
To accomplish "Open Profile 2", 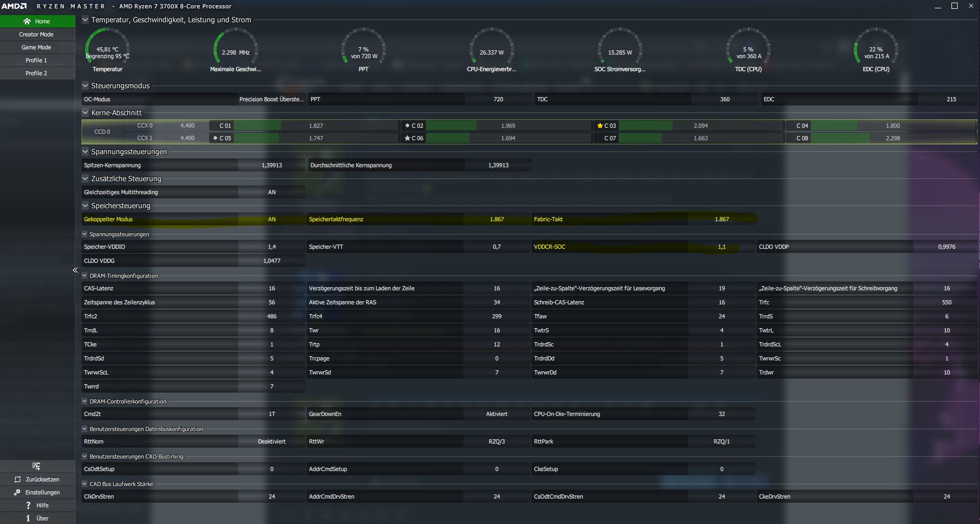I will pyautogui.click(x=37, y=73).
